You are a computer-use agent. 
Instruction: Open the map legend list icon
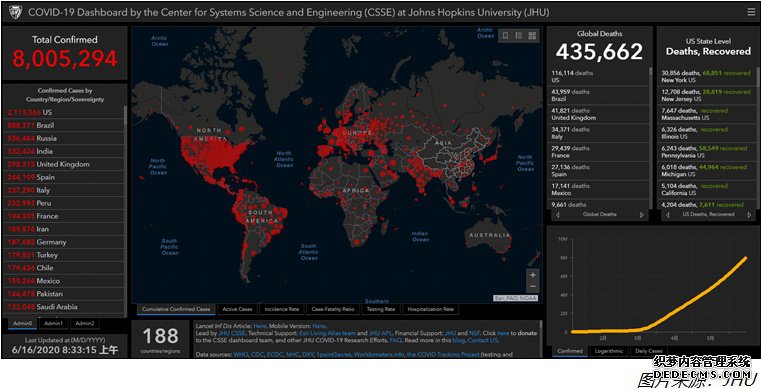(x=519, y=35)
